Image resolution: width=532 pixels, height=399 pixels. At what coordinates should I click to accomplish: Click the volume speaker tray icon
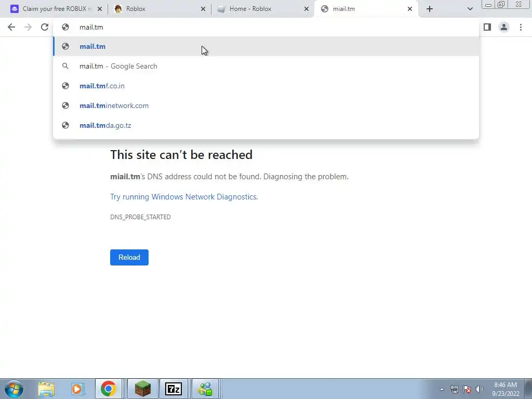click(480, 389)
